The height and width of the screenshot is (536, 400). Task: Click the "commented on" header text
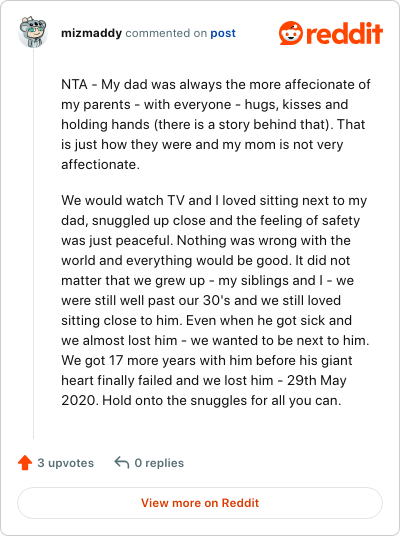tap(166, 33)
